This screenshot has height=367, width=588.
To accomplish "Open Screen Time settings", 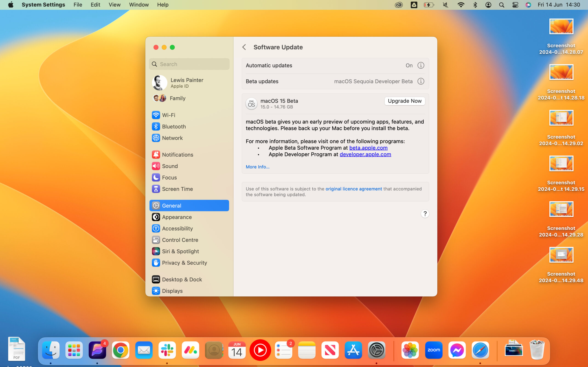I will [x=178, y=189].
